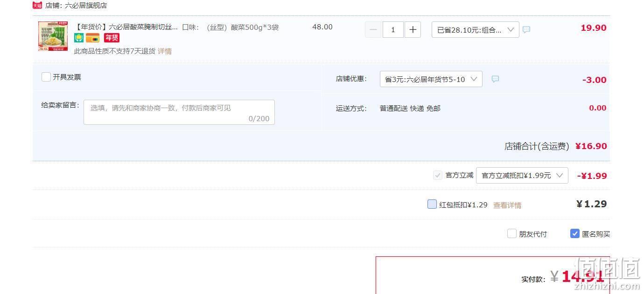The width and height of the screenshot is (644, 294).
Task: Click the orange card badge under the product title
Action: [x=92, y=38]
